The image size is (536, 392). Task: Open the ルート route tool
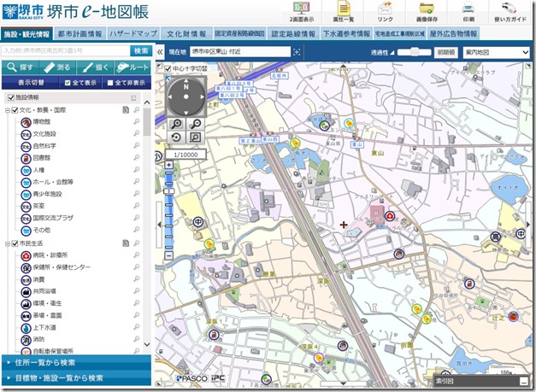pos(133,67)
